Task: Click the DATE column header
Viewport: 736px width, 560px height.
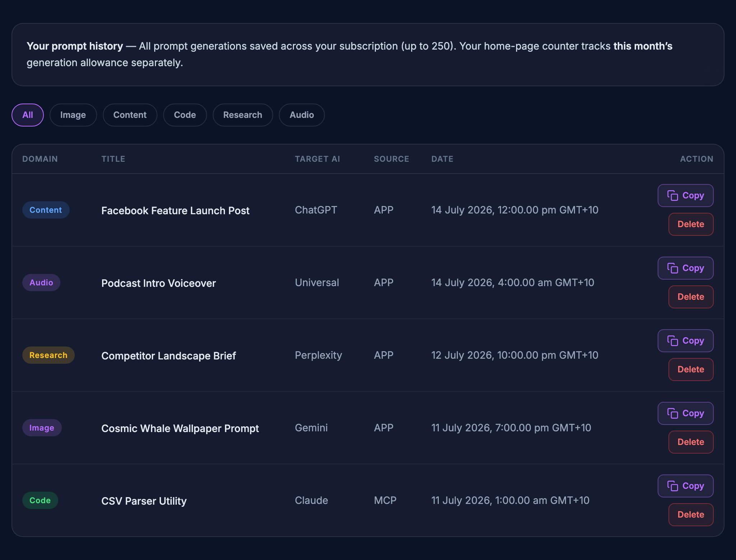Action: [x=442, y=159]
